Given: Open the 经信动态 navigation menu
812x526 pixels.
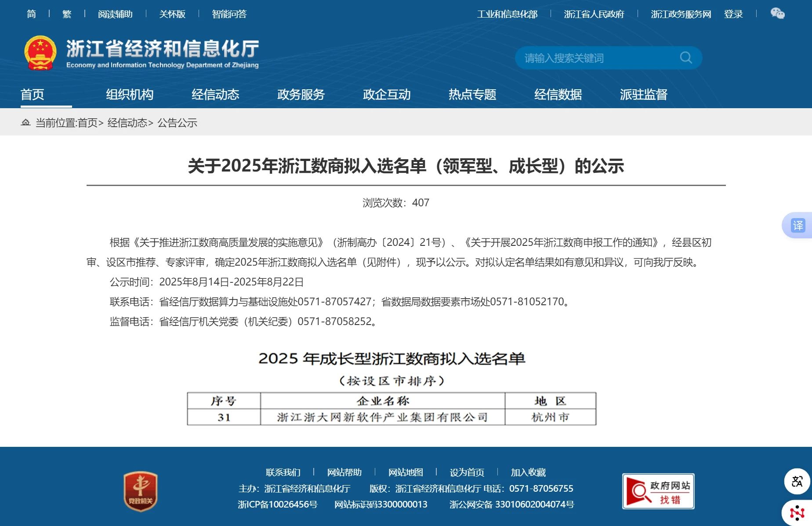Looking at the screenshot, I should (215, 95).
